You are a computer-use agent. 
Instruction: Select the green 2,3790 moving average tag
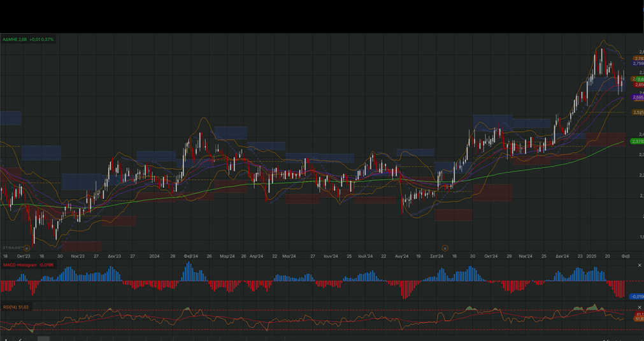pos(637,141)
